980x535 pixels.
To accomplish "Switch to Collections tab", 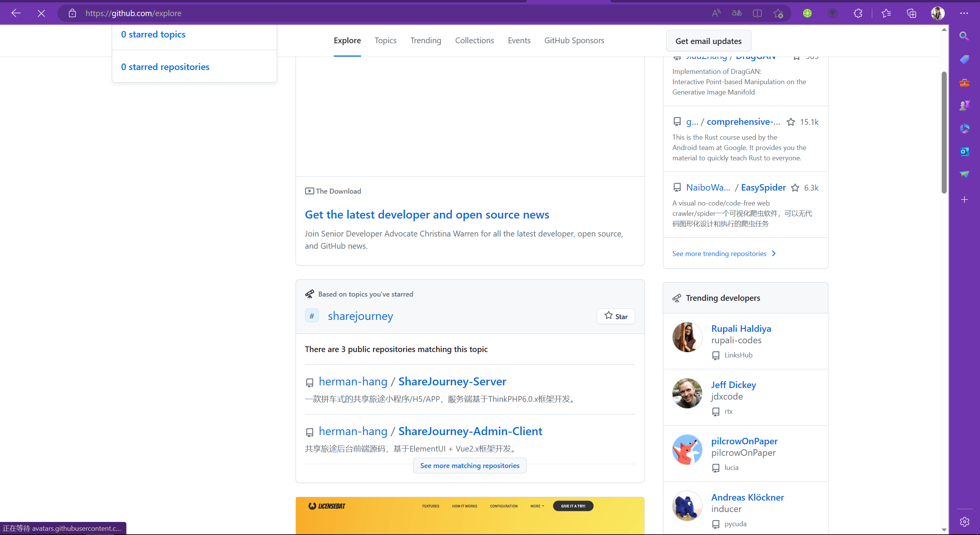I will [474, 41].
